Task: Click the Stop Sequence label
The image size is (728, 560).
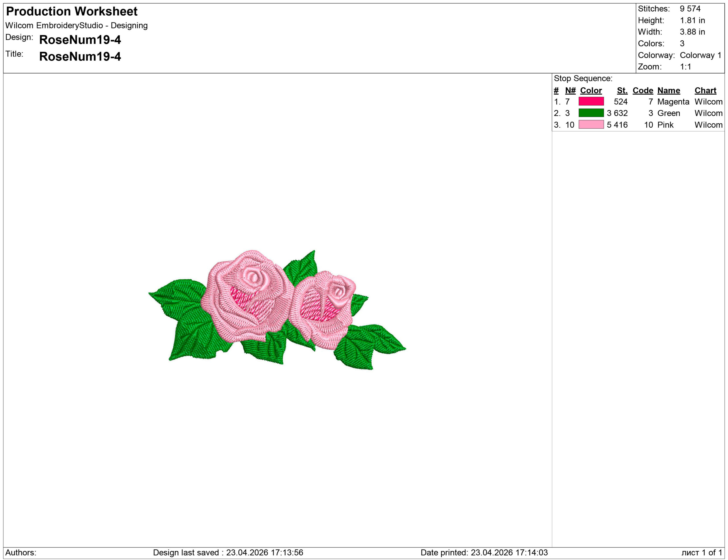Action: click(583, 78)
